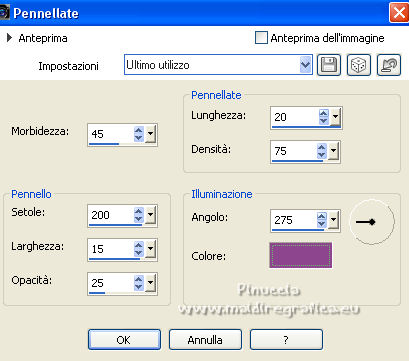Decrease the Opacità value with down arrow
Image resolution: width=409 pixels, height=361 pixels.
139,287
